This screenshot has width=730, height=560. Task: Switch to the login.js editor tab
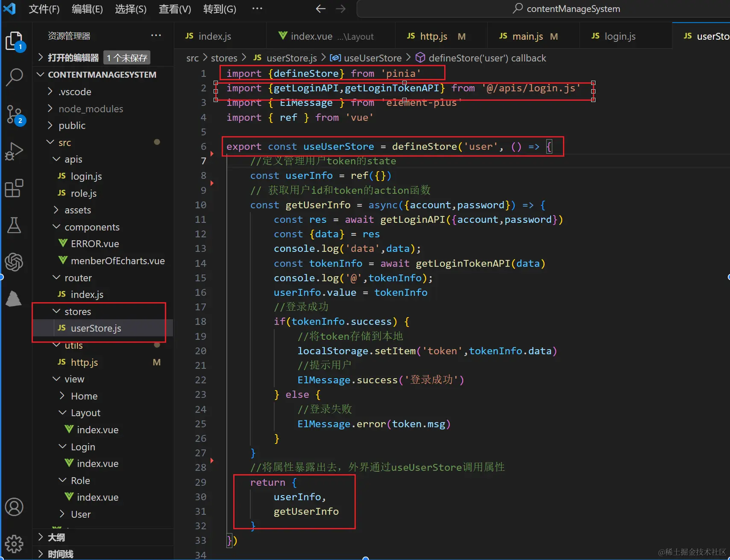(625, 36)
